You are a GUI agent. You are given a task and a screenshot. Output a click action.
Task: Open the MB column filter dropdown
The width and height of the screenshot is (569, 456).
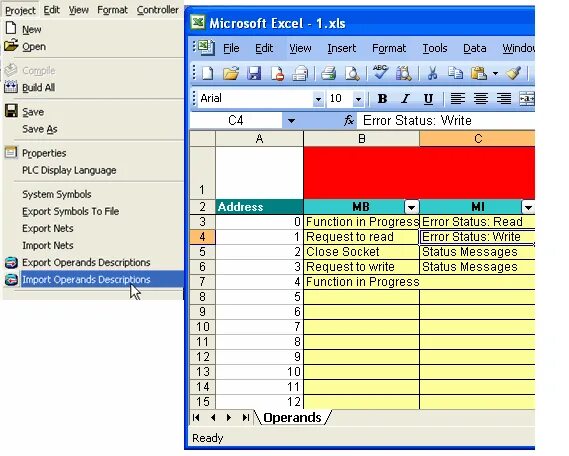[412, 207]
